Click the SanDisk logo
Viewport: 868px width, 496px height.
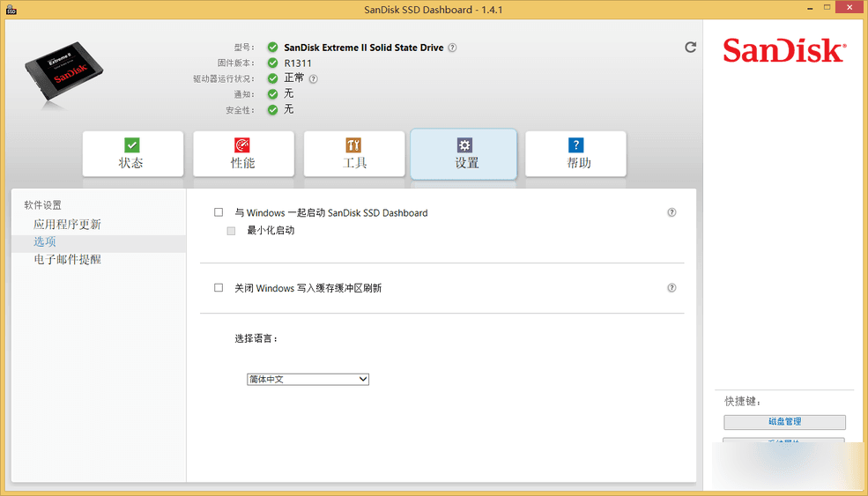click(x=784, y=50)
